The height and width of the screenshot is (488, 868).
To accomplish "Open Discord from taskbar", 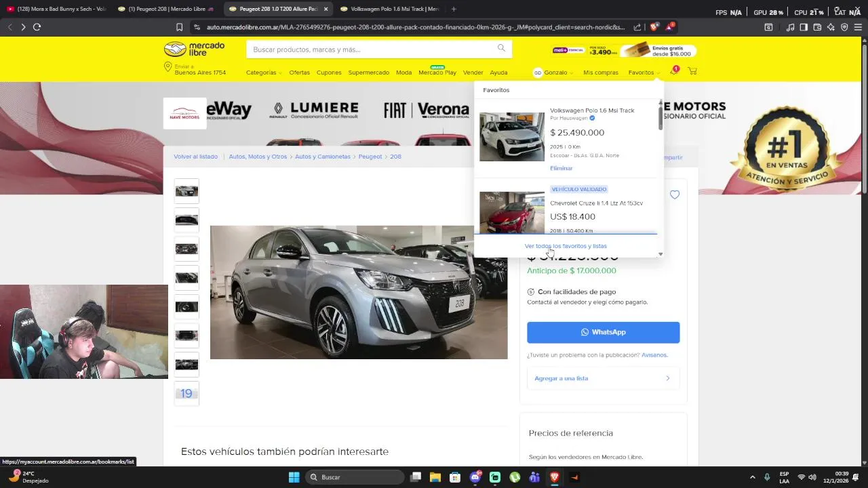I will coord(475,477).
